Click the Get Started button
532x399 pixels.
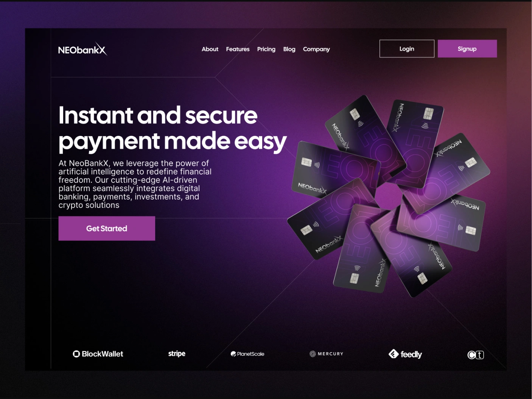pyautogui.click(x=107, y=228)
